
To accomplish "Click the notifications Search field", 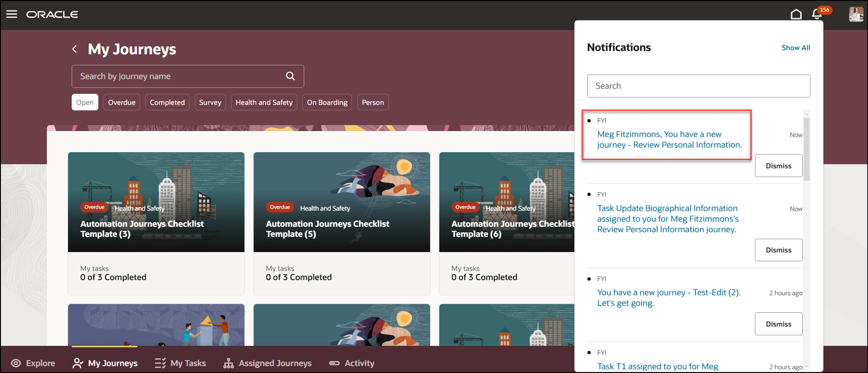I will point(698,86).
